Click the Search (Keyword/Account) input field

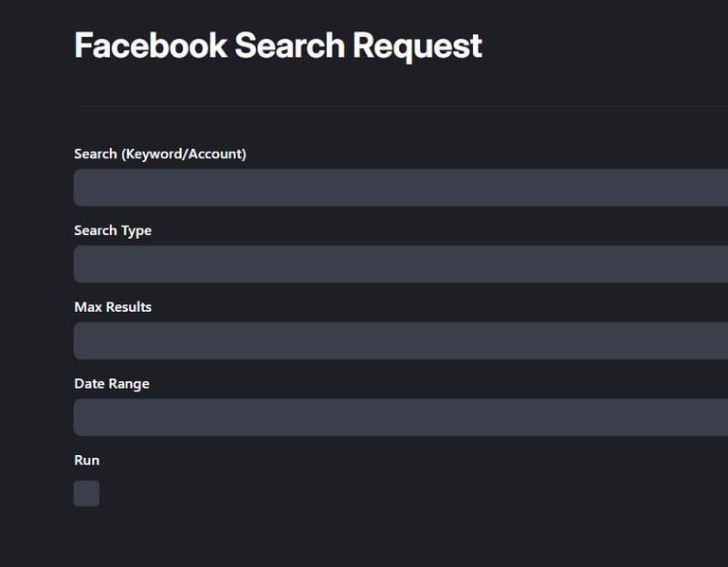pyautogui.click(x=400, y=188)
